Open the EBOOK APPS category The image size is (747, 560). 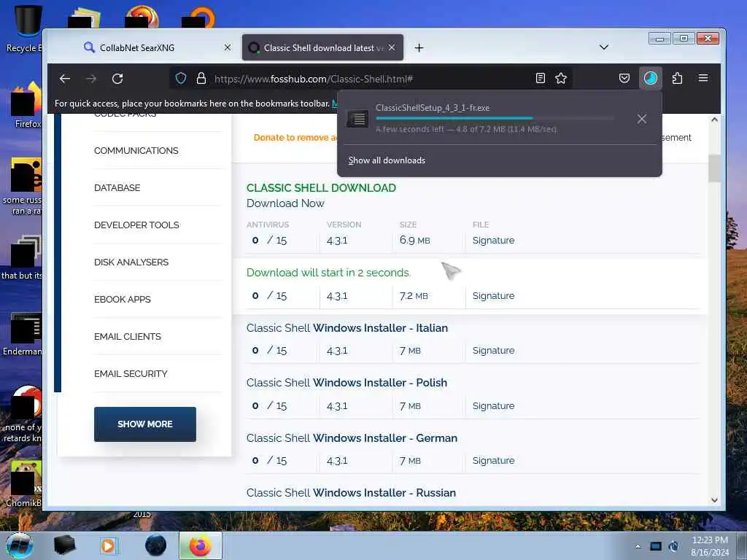(123, 299)
